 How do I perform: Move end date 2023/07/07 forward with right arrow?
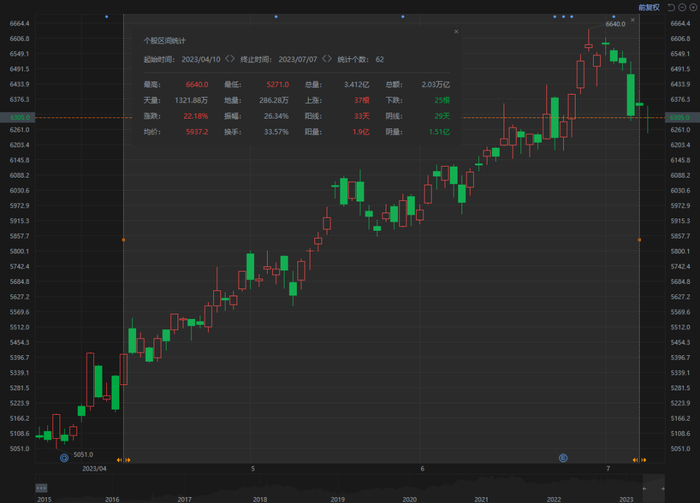[x=329, y=59]
